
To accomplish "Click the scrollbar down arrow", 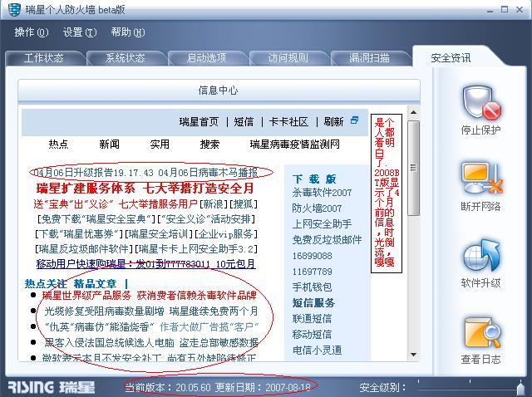I will click(413, 355).
